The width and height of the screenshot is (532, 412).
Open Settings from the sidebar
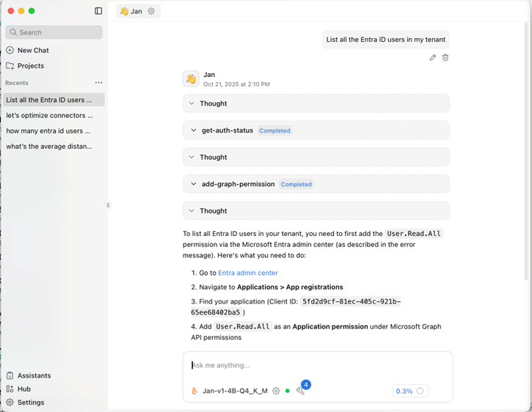[30, 402]
